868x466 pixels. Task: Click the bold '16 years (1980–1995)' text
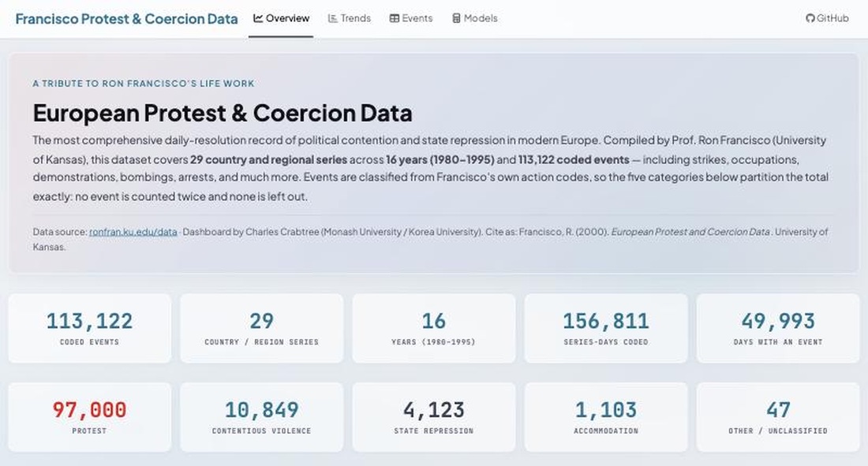pos(440,160)
